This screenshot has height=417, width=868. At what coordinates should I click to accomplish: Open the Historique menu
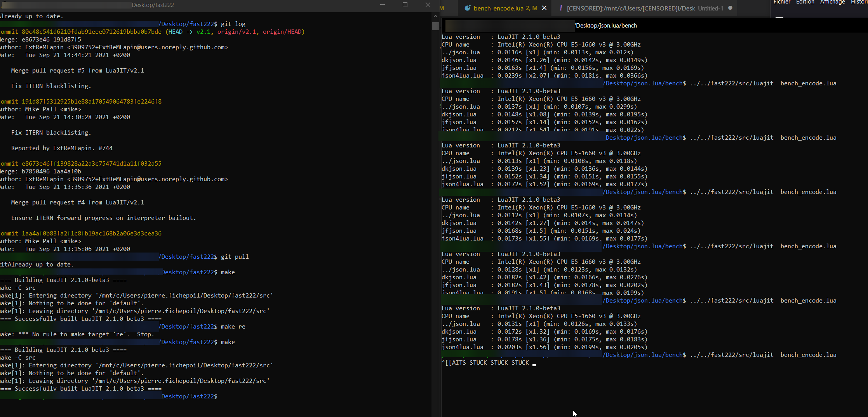tap(859, 3)
